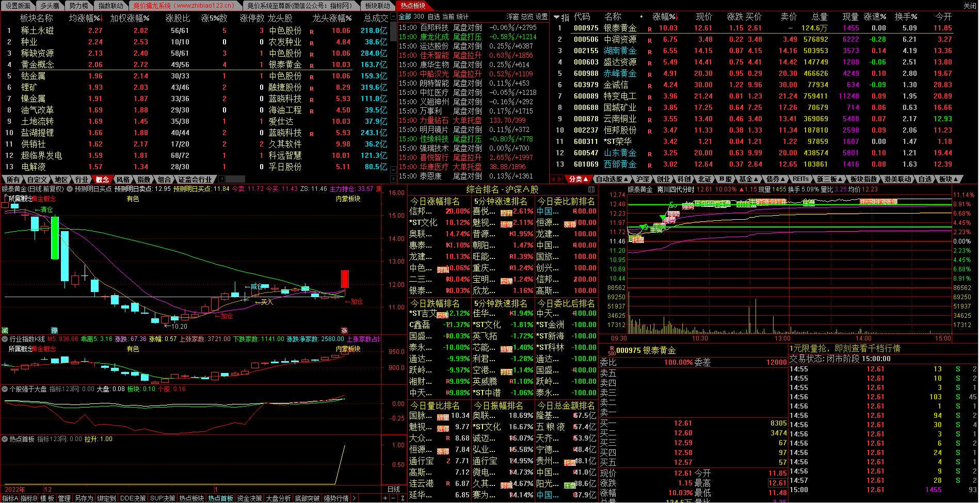The width and height of the screenshot is (980, 503).
Task: Click the round icon next to 个股强于大盘
Action: point(5,389)
